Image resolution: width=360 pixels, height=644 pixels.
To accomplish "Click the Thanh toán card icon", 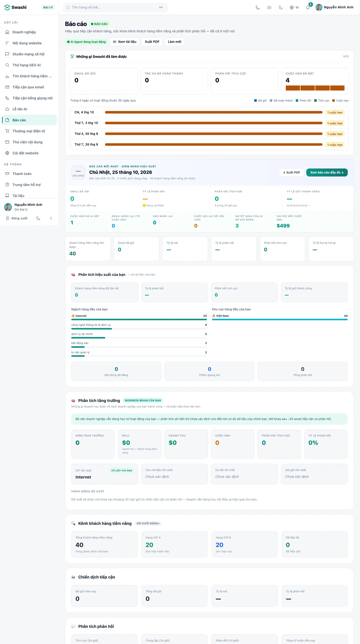I will [7, 174].
